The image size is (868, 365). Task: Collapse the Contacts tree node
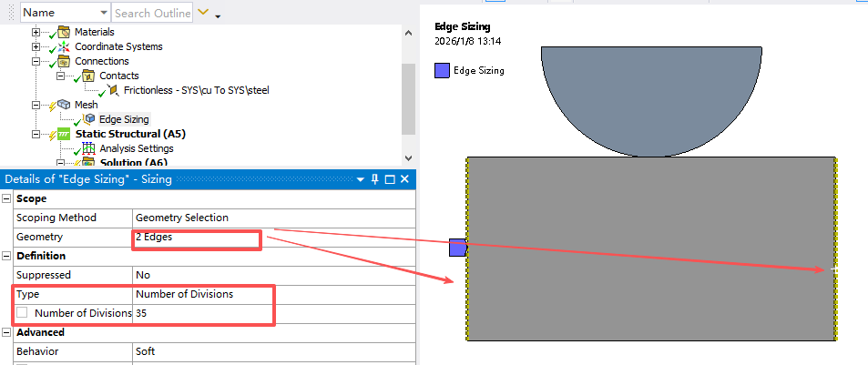pyautogui.click(x=61, y=76)
